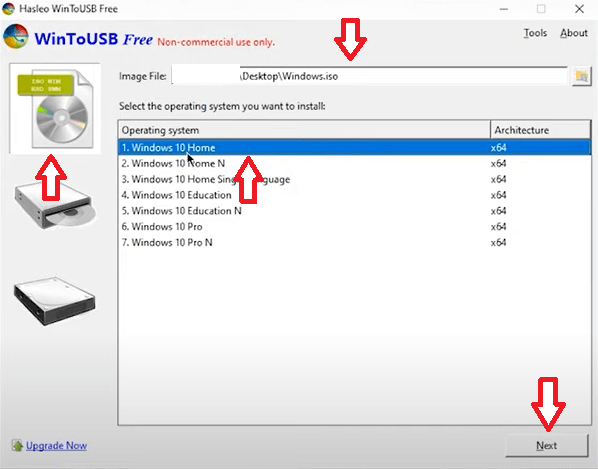Viewport: 598px width, 469px height.
Task: Select Windows 10 Home from the list
Action: [354, 148]
